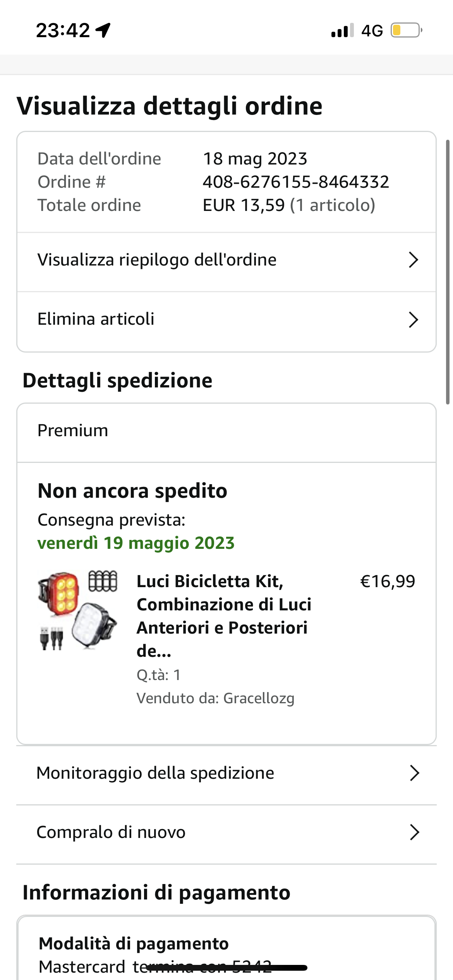Open Monitoraggio della spedizione
Screen dimensions: 453x980
click(155, 773)
